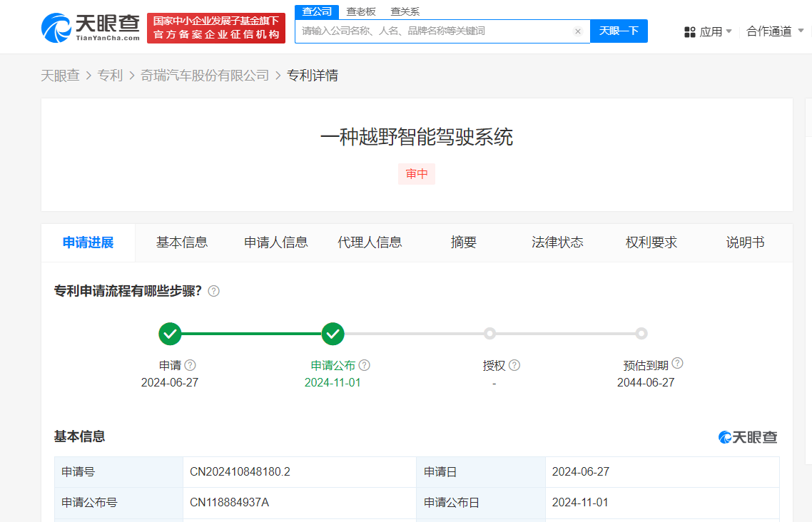The image size is (812, 522).
Task: Open the 基本信息 tab
Action: (182, 242)
